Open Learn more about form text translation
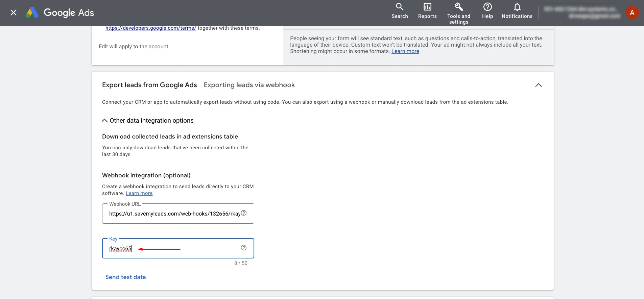 click(x=405, y=51)
